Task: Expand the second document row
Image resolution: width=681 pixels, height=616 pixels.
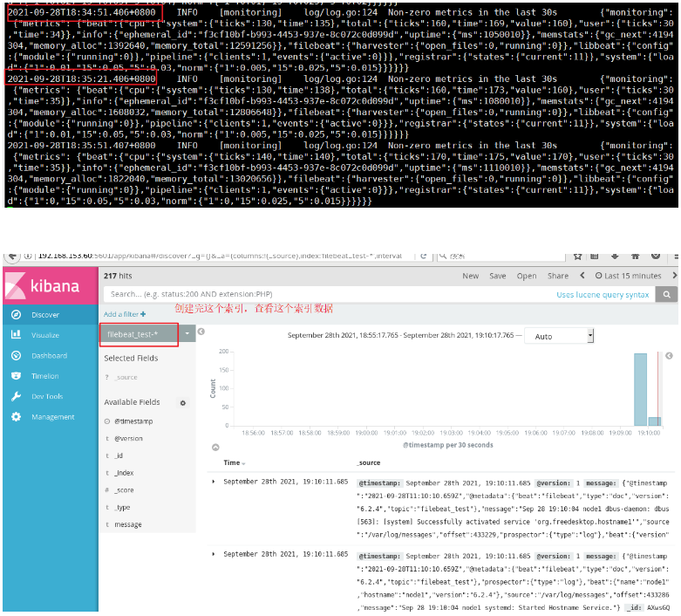Action: 214,554
